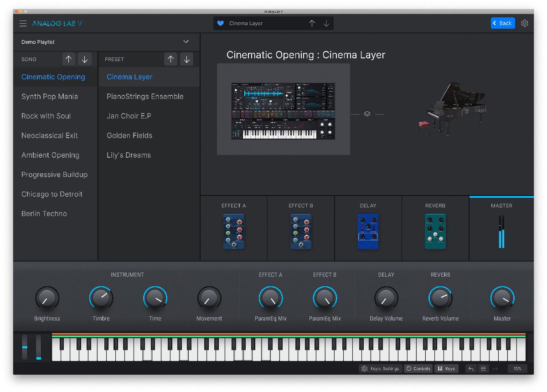This screenshot has height=392, width=547.
Task: Choose the Jan Choir E.P preset
Action: click(149, 116)
